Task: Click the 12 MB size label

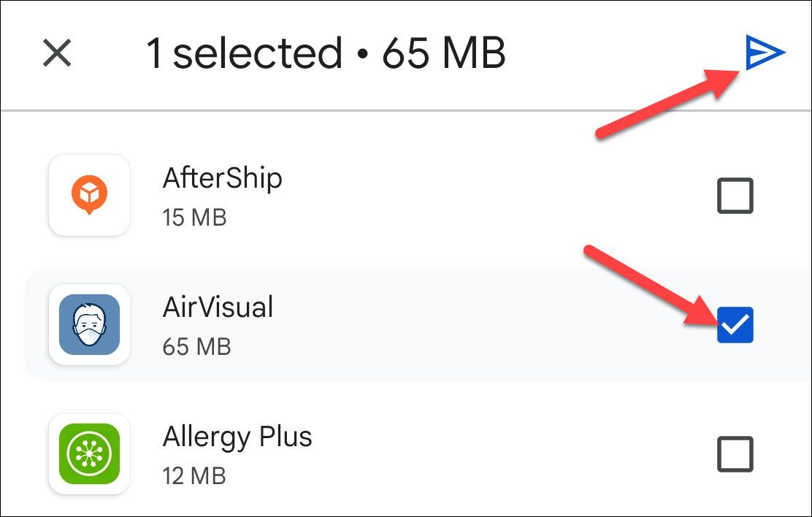Action: coord(194,475)
